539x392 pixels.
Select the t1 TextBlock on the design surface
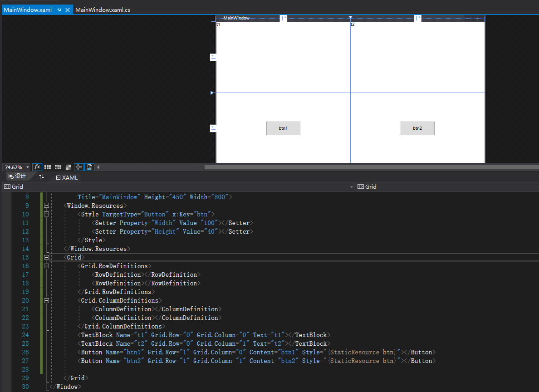[218, 24]
